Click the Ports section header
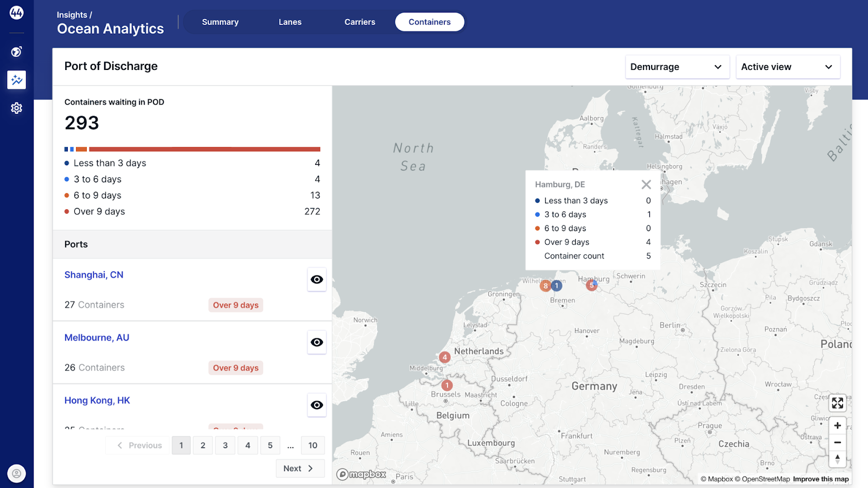Viewport: 868px width, 488px height. click(x=192, y=245)
